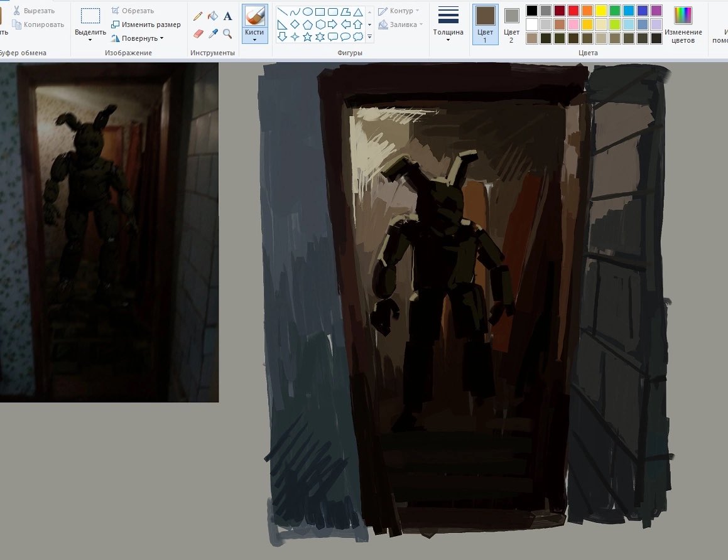Pick the orange color swatch
The image size is (728, 560).
tap(587, 11)
